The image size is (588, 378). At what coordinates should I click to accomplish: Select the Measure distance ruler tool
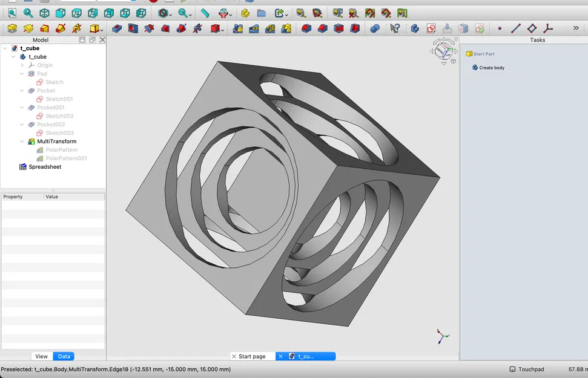click(x=205, y=13)
